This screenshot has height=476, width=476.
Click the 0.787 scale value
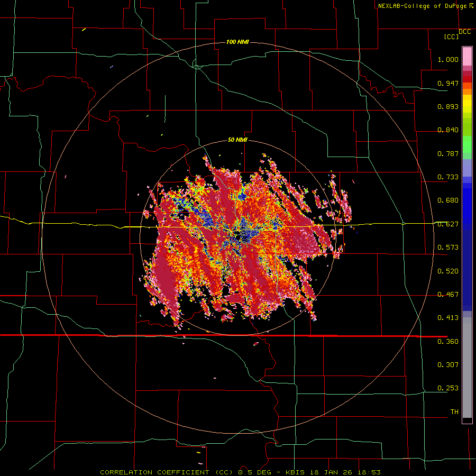click(x=448, y=153)
